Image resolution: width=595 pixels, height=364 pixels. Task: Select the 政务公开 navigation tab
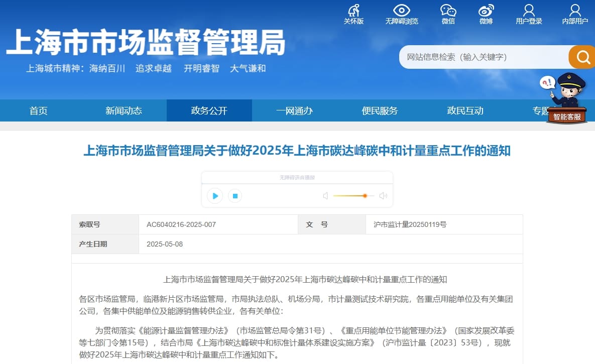(x=209, y=111)
